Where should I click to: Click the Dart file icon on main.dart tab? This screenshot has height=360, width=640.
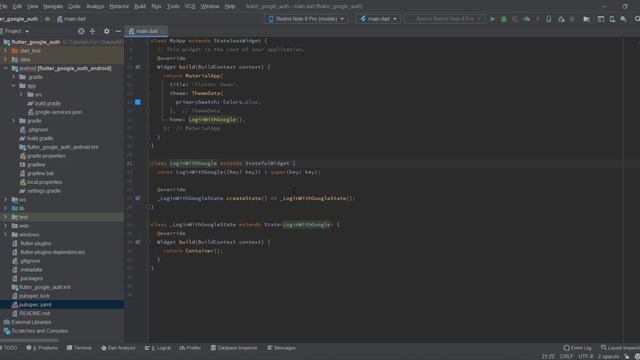click(131, 31)
